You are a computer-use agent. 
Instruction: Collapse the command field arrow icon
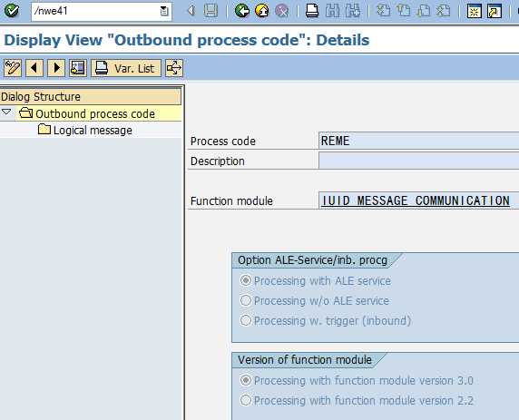click(x=191, y=11)
